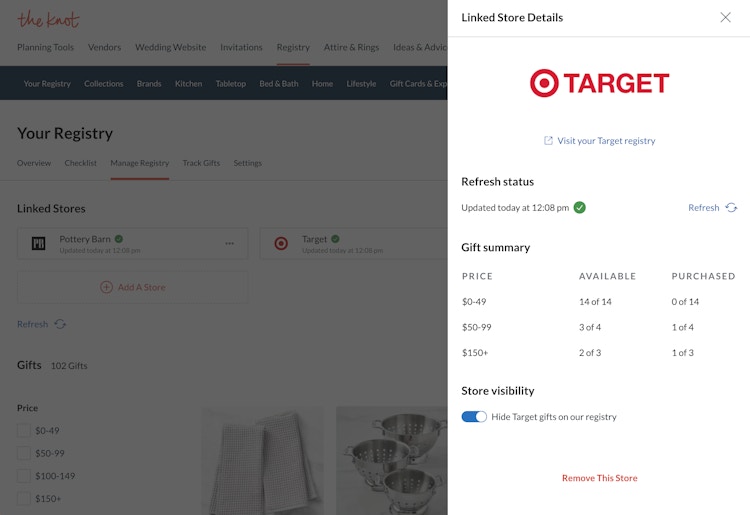Open Planning Tools menu
Image resolution: width=750 pixels, height=515 pixels.
tap(45, 47)
